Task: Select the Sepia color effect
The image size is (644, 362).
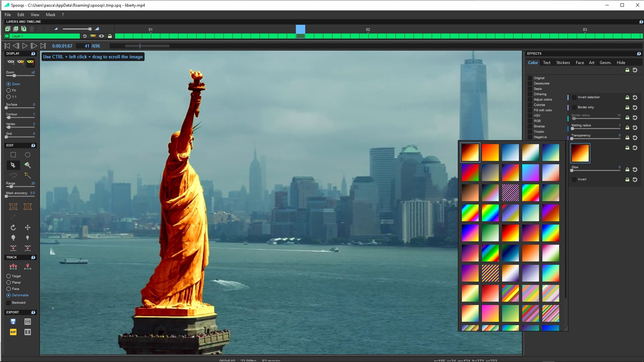Action: tap(538, 89)
